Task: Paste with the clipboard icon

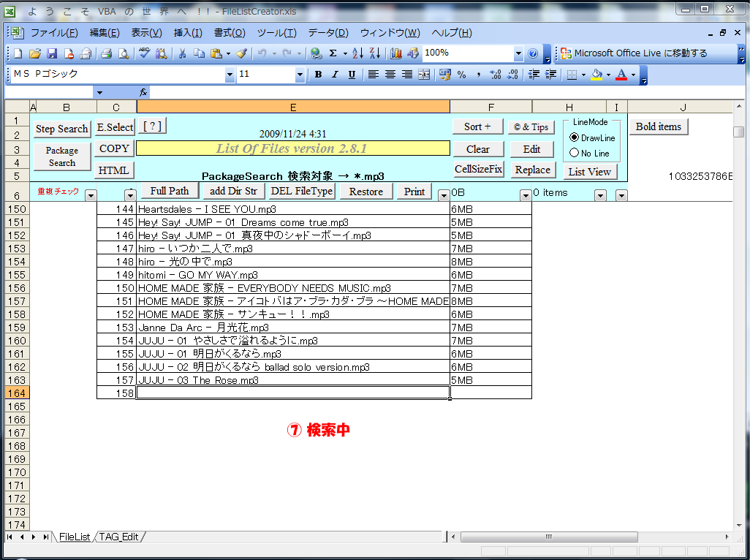Action: (216, 53)
